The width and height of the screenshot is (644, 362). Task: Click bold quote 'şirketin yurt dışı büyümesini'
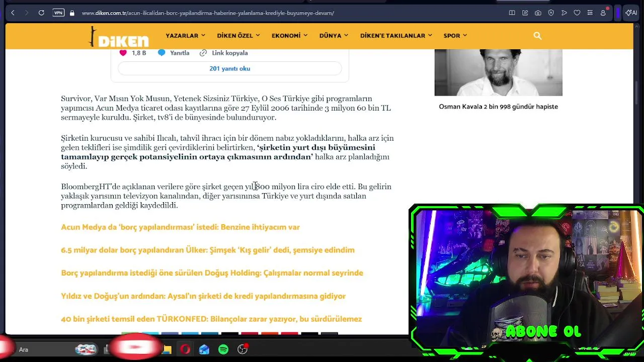pyautogui.click(x=316, y=147)
